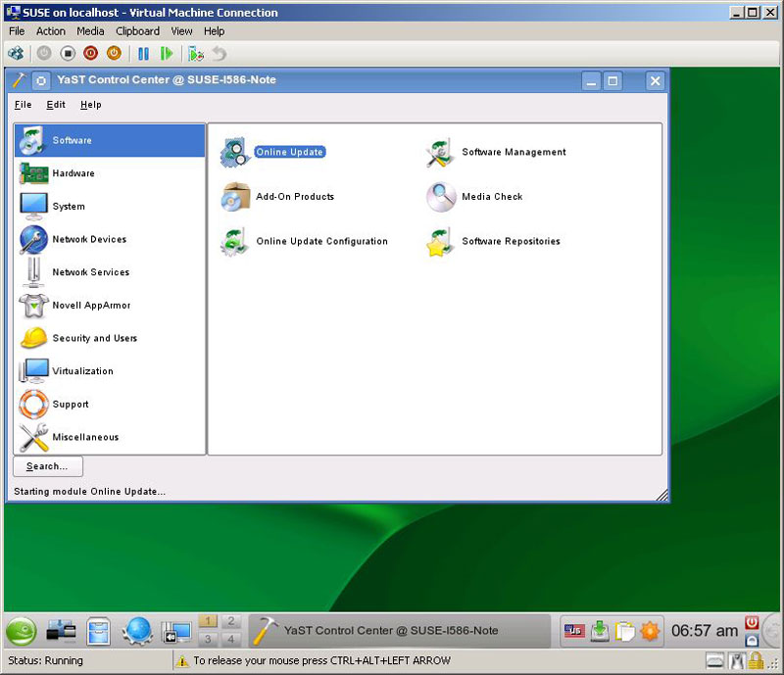Select Security and Users category
Screen dimensions: 784x675
coord(110,339)
